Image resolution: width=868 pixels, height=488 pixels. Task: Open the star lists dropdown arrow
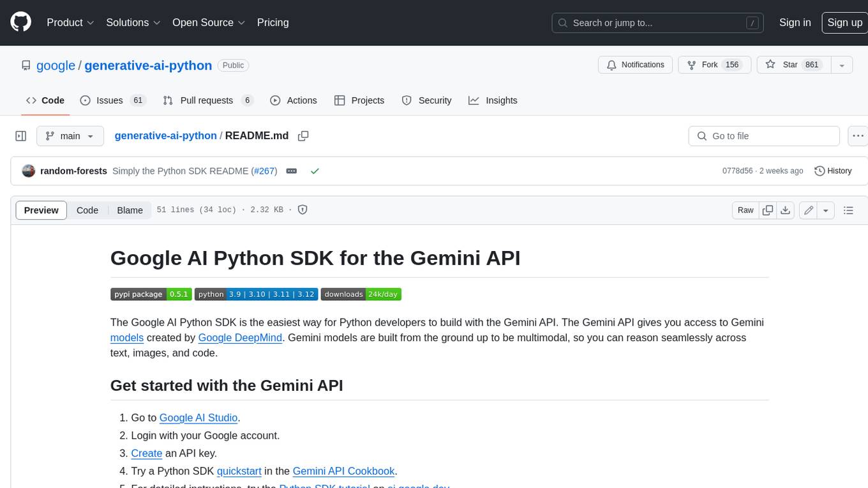pyautogui.click(x=841, y=65)
